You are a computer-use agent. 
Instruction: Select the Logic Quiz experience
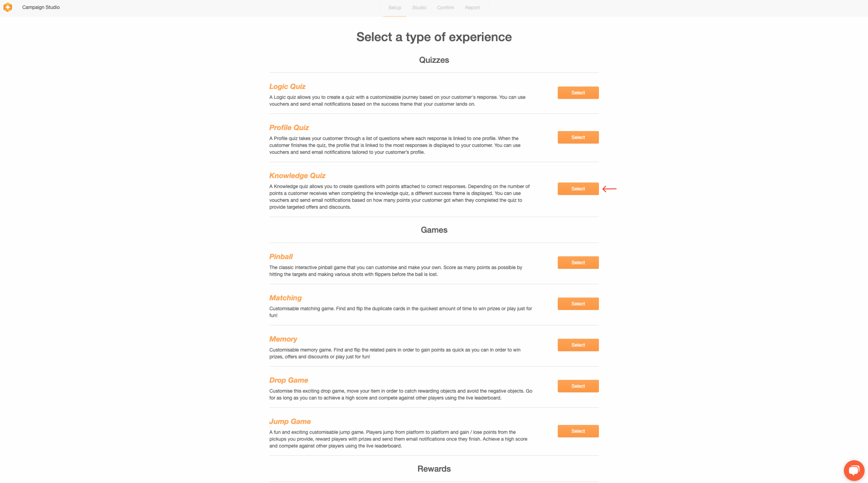(578, 93)
